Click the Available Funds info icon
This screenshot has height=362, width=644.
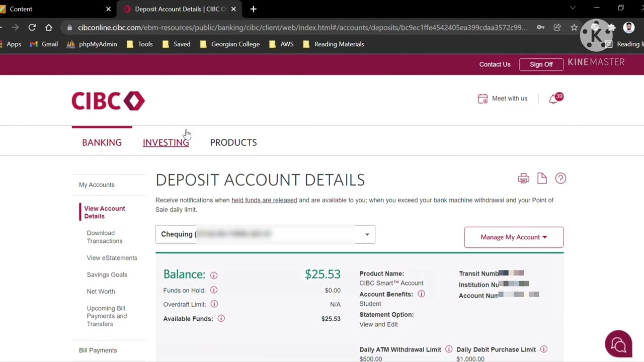click(x=221, y=318)
